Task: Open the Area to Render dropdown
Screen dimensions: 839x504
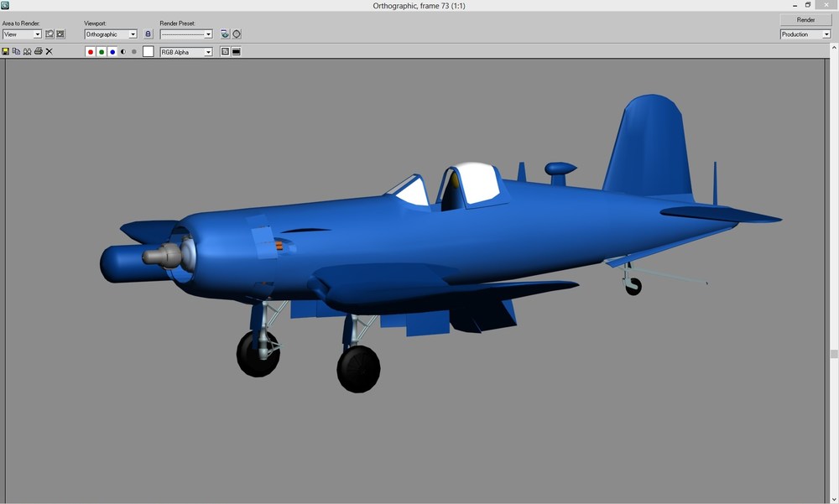Action: [22, 34]
